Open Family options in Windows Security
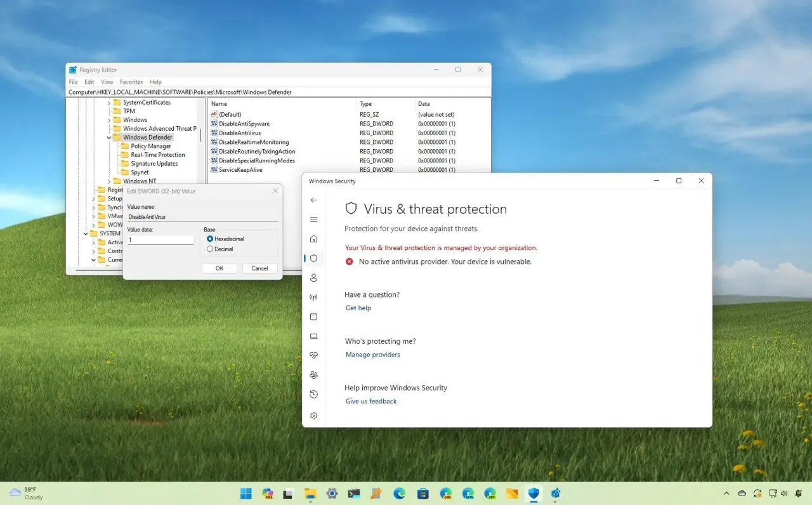The width and height of the screenshot is (812, 505). pyautogui.click(x=313, y=374)
